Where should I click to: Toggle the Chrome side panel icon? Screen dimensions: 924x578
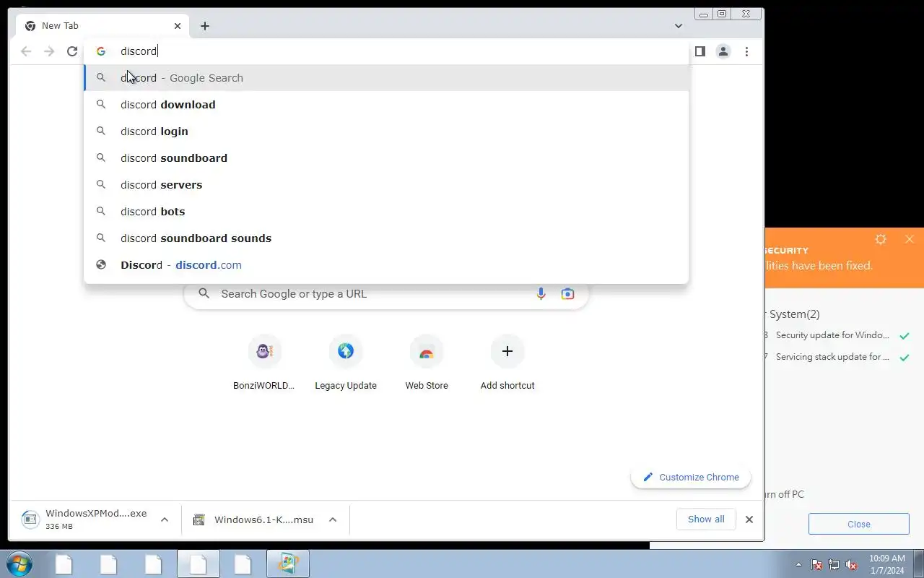coord(699,51)
